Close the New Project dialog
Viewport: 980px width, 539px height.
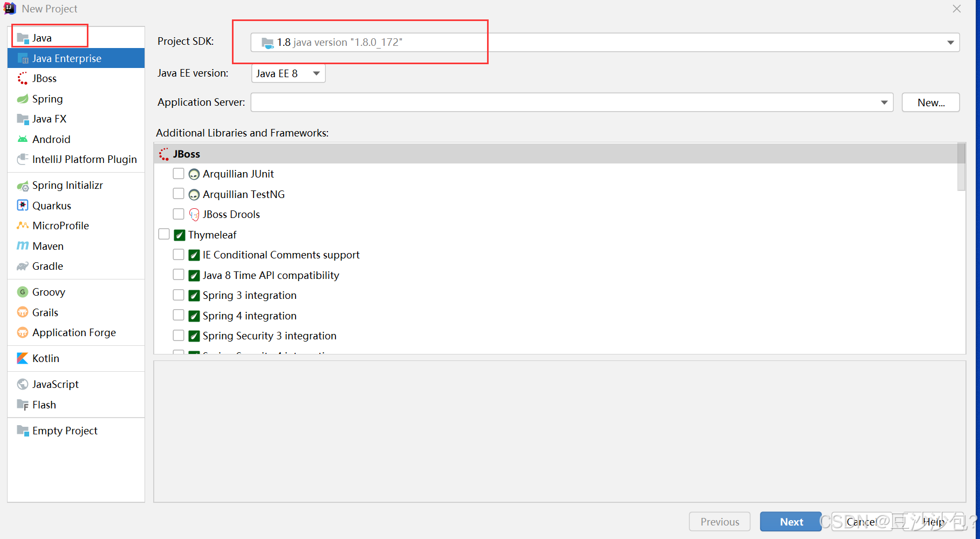click(956, 9)
